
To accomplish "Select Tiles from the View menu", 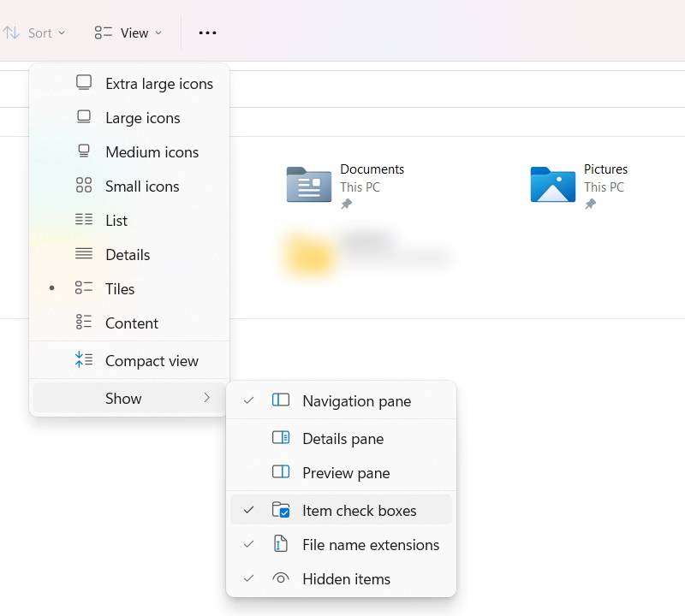I will click(x=119, y=288).
